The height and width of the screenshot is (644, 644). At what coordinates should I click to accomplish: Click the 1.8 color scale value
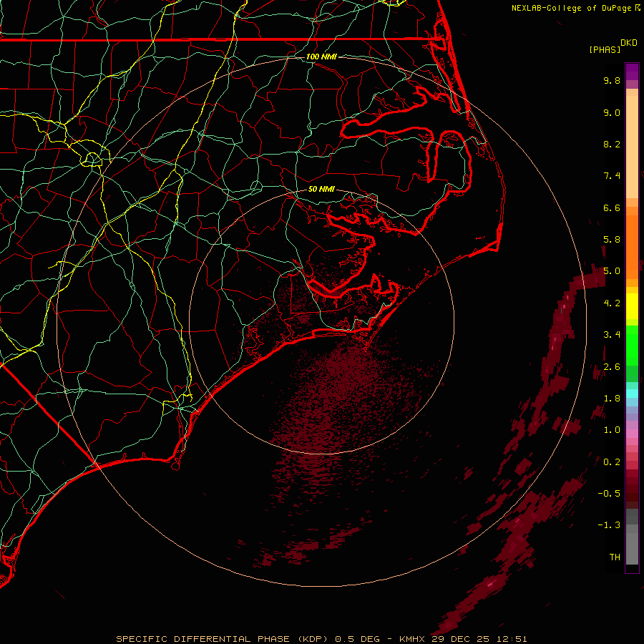pyautogui.click(x=612, y=399)
